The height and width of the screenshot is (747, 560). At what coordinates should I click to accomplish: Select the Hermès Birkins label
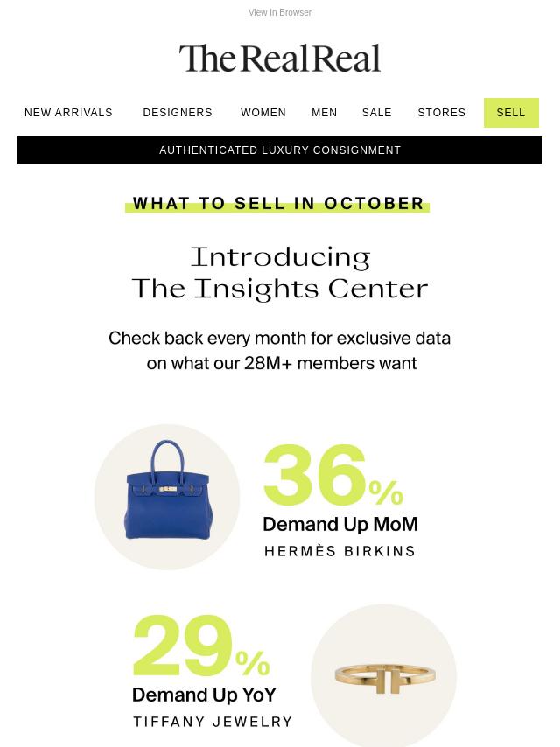(339, 551)
